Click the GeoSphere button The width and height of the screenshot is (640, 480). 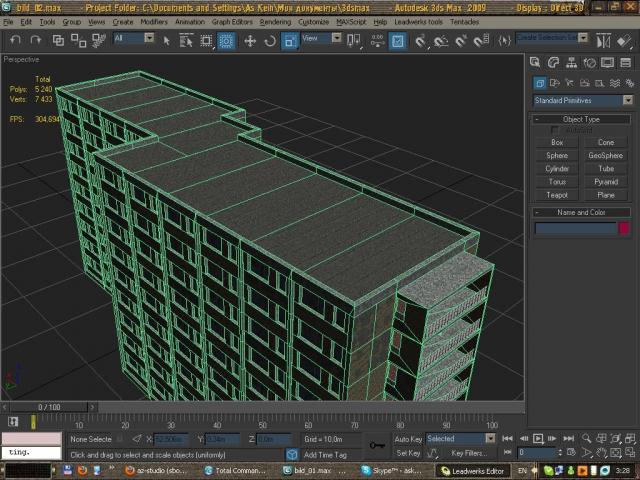(606, 156)
